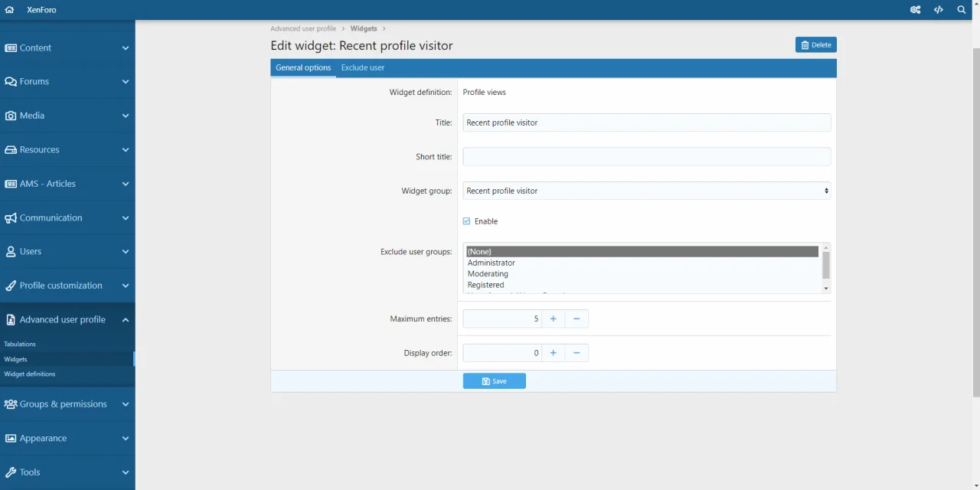Click the Profile customization brush icon
Image resolution: width=980 pixels, height=490 pixels.
[11, 286]
